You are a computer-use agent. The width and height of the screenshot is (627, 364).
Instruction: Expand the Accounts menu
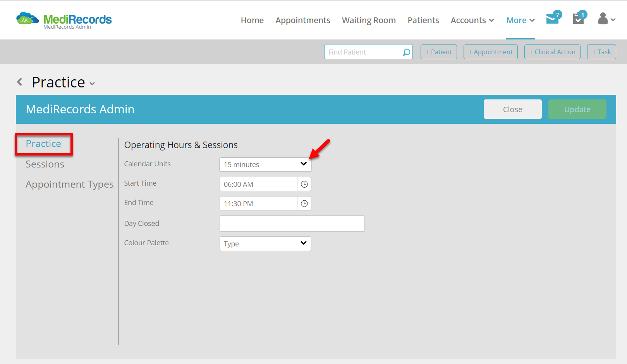coord(472,20)
